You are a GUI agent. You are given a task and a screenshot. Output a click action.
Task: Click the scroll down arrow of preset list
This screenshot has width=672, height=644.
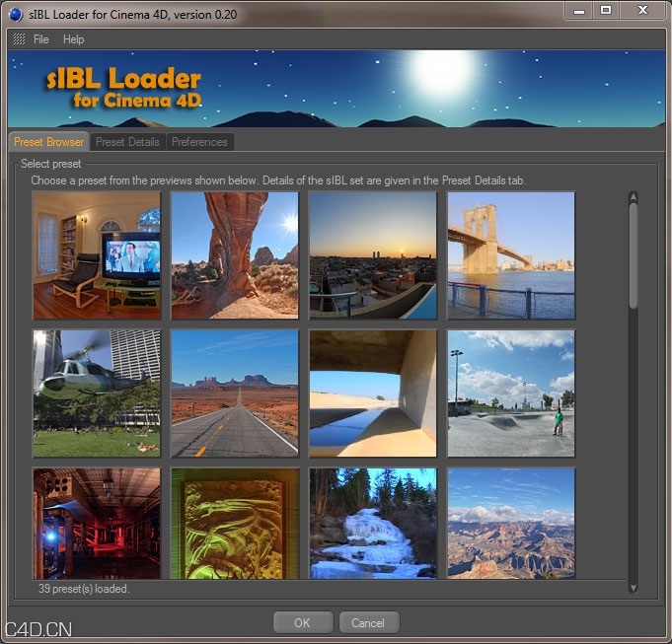click(633, 588)
